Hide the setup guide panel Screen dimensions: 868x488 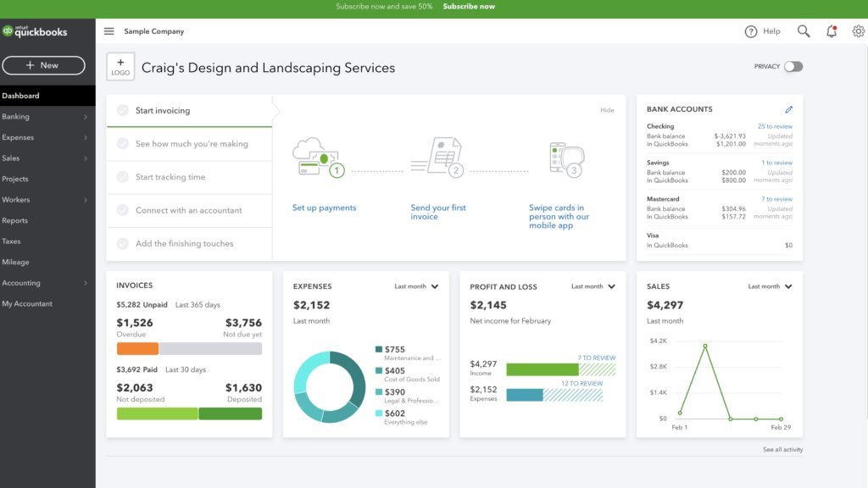[x=607, y=110]
